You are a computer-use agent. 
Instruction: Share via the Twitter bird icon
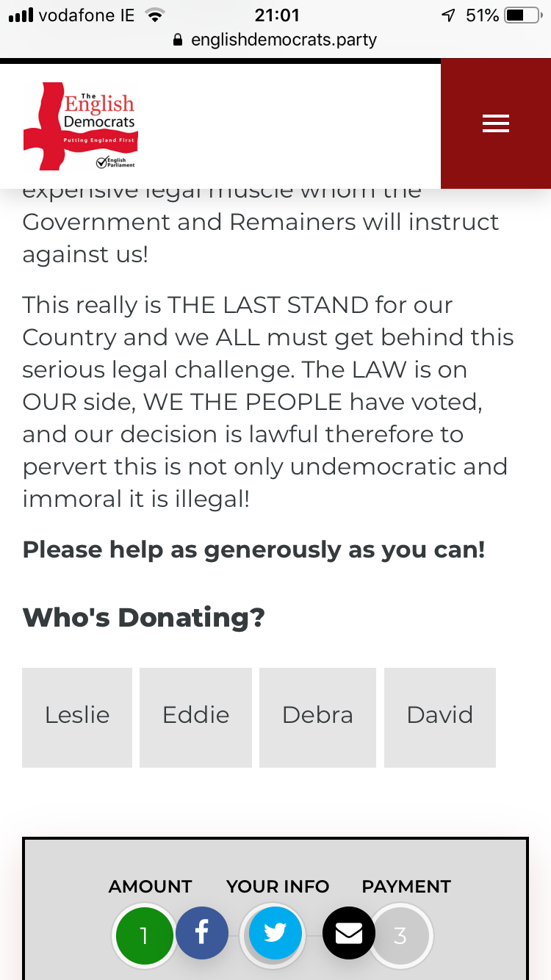coord(275,933)
